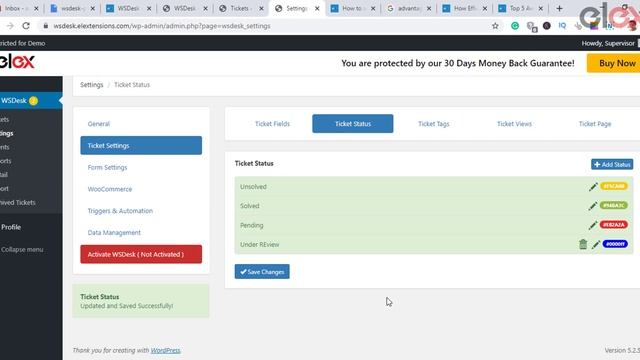Screen dimensions: 640x360
Task: Click the yellow Unsolved color badge
Action: pos(614,186)
